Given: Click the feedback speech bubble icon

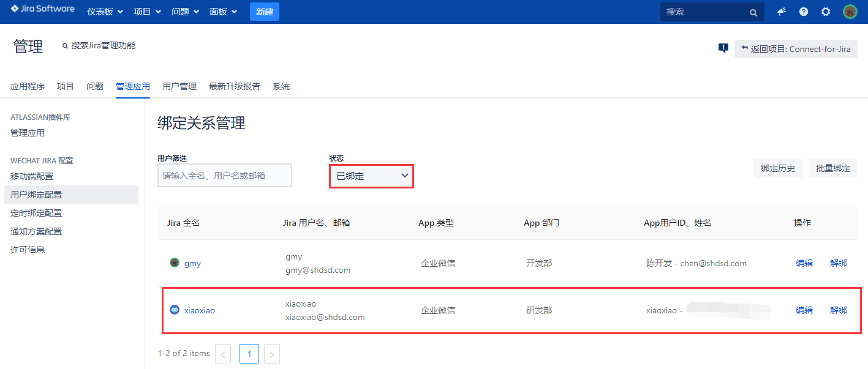Looking at the screenshot, I should [723, 48].
